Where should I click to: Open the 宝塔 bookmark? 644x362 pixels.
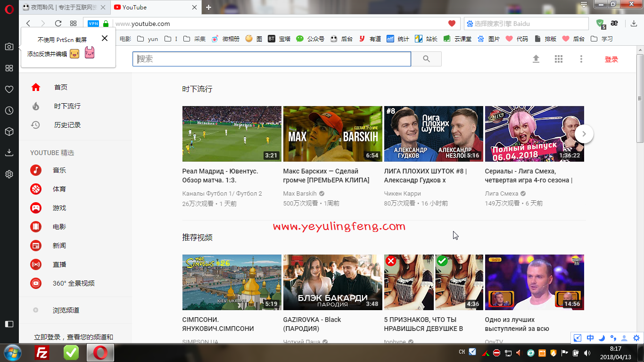(279, 39)
